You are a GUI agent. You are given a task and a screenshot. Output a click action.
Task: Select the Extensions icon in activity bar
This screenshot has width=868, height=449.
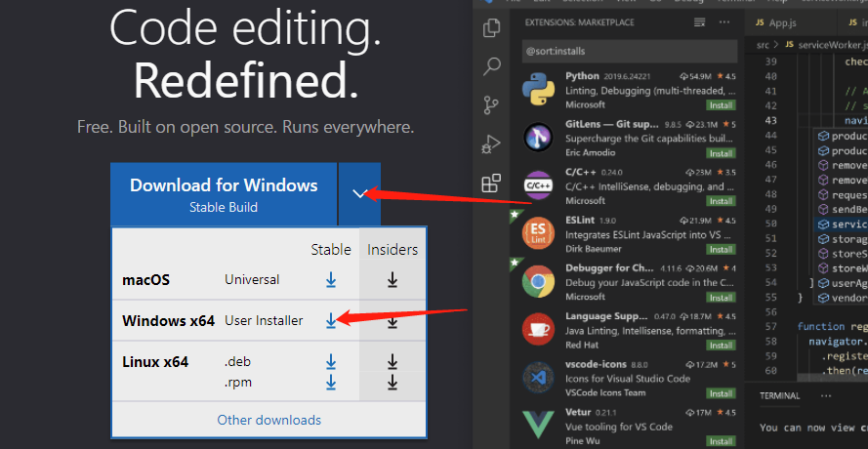(491, 184)
